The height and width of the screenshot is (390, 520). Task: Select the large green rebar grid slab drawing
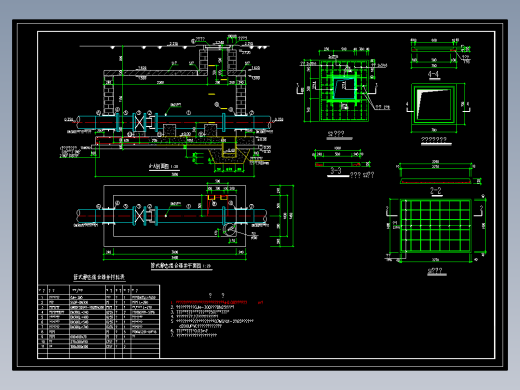coord(436,226)
